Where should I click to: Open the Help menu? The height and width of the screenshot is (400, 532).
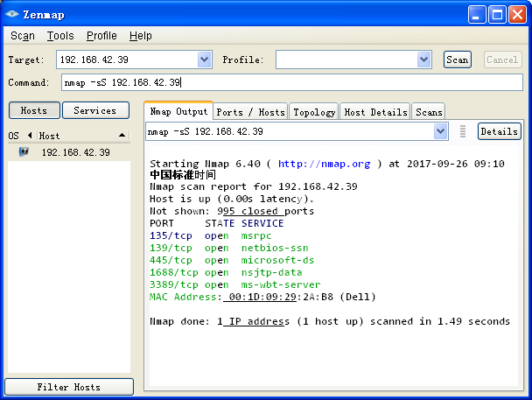[x=141, y=36]
